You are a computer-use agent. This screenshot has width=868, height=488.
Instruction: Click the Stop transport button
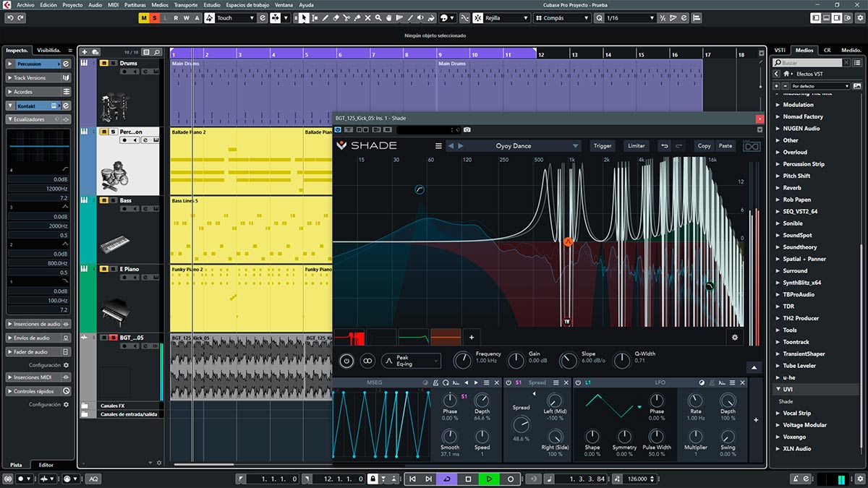468,479
